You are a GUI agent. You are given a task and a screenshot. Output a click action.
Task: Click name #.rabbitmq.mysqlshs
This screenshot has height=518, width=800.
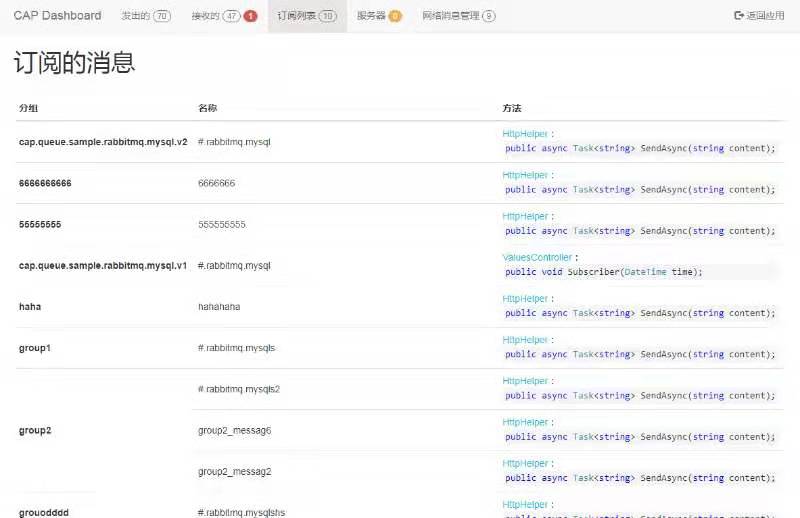tap(241, 512)
